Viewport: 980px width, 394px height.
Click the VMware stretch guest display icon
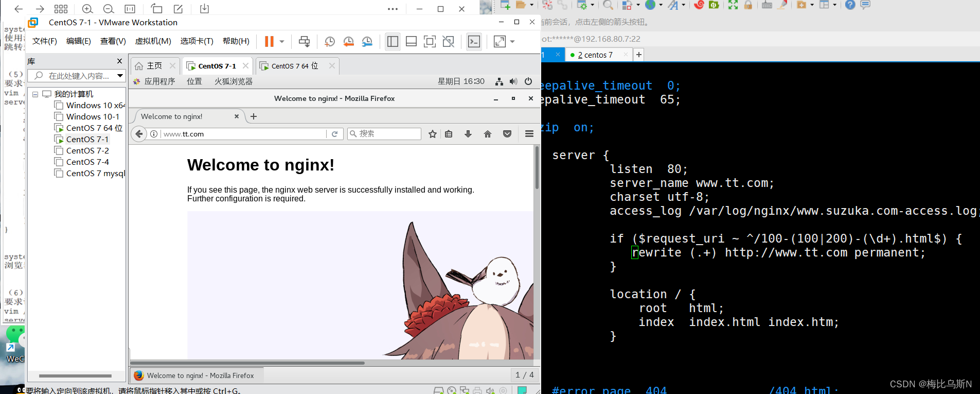[500, 41]
